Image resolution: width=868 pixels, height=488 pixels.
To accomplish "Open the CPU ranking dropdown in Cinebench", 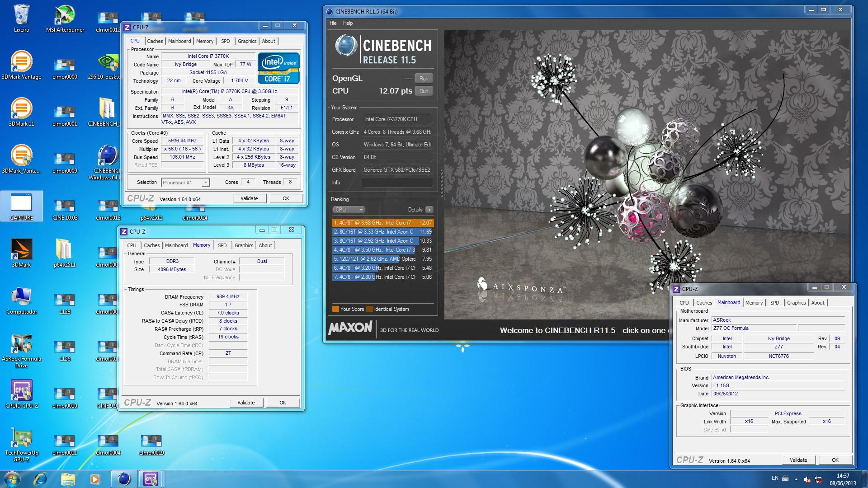I will (349, 210).
